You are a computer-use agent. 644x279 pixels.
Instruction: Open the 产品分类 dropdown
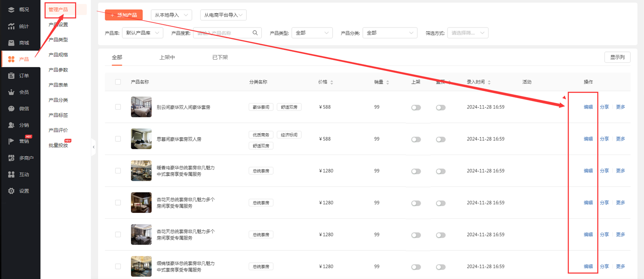(x=389, y=33)
